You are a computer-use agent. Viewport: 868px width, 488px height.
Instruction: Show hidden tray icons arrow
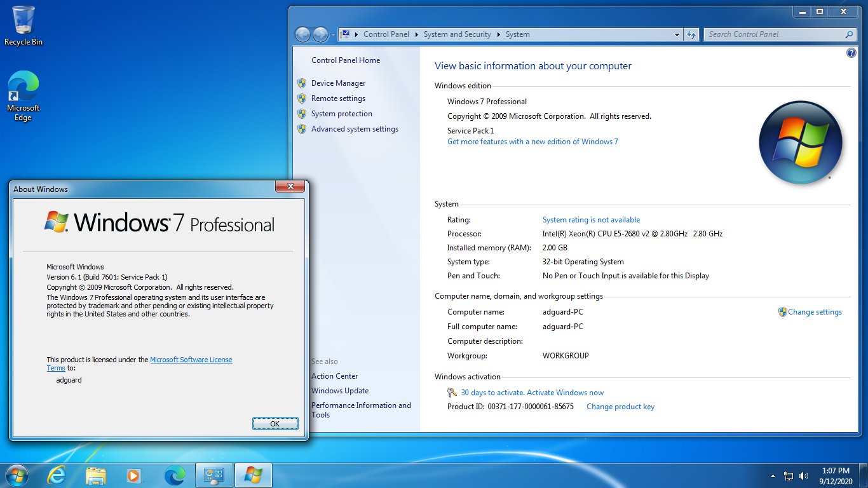tap(773, 475)
